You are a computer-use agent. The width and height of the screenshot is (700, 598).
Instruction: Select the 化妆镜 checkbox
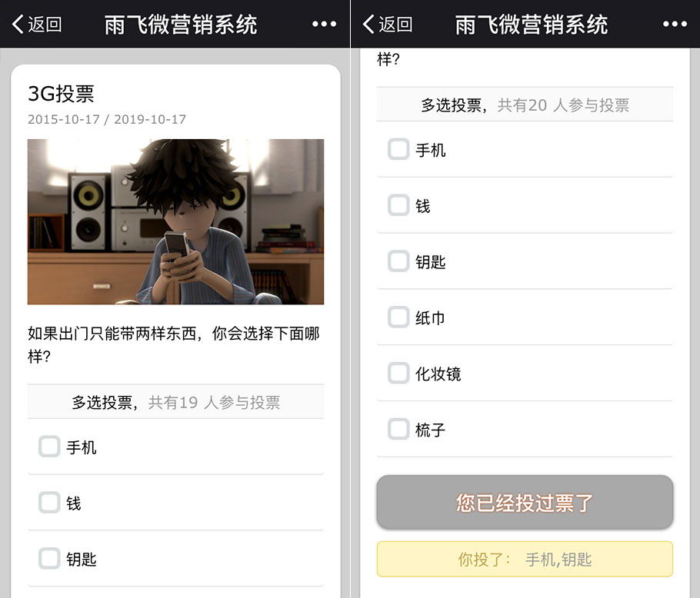398,374
